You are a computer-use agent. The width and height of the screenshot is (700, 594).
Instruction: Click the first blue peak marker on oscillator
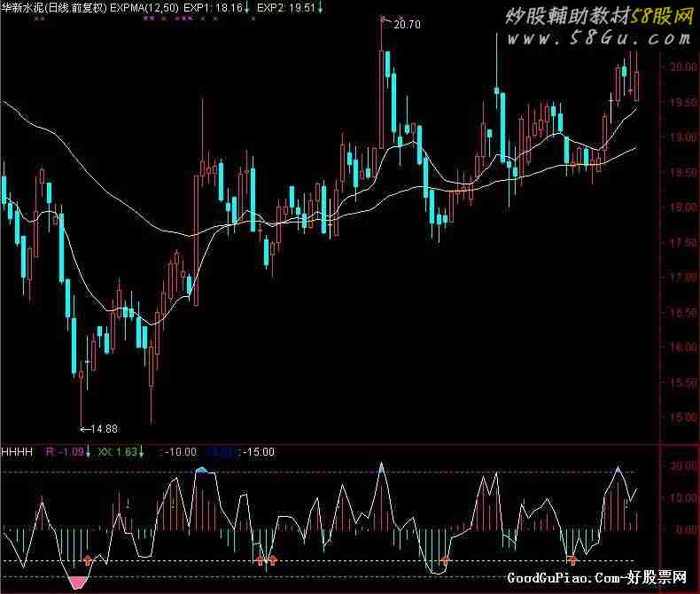[201, 470]
